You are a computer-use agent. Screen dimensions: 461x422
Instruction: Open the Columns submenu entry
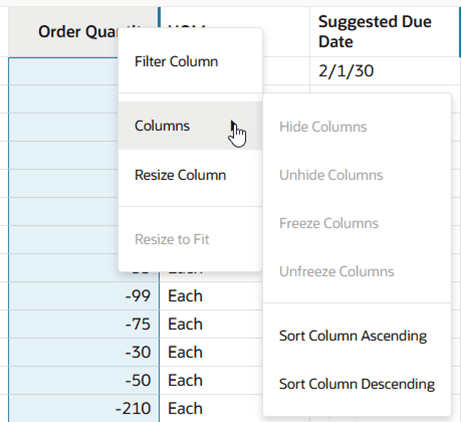(x=190, y=126)
